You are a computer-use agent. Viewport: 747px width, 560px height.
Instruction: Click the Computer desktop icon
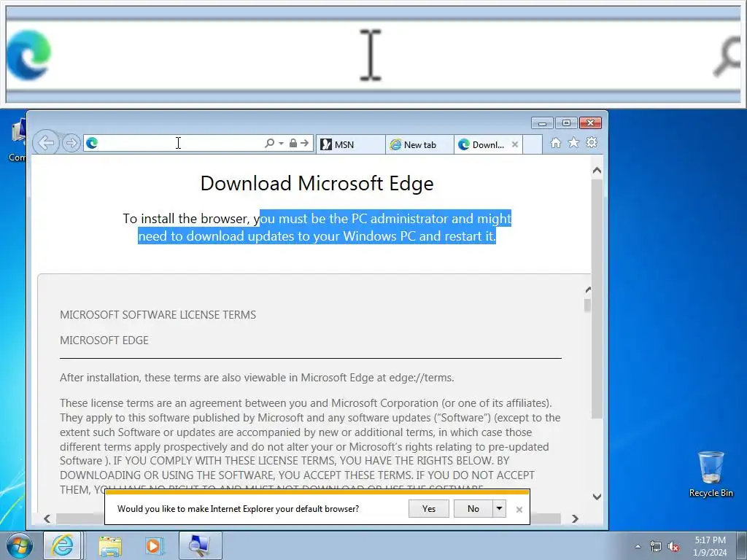pyautogui.click(x=18, y=141)
